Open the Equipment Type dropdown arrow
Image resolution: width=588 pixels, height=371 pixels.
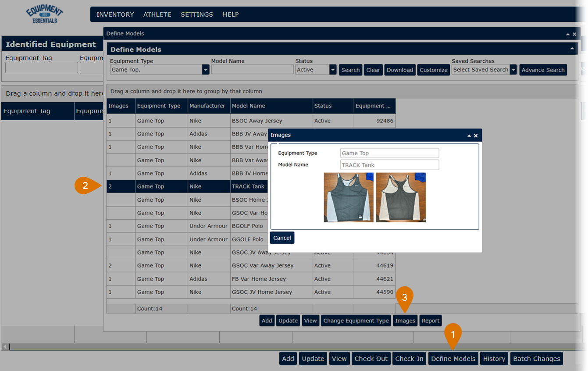pyautogui.click(x=205, y=70)
